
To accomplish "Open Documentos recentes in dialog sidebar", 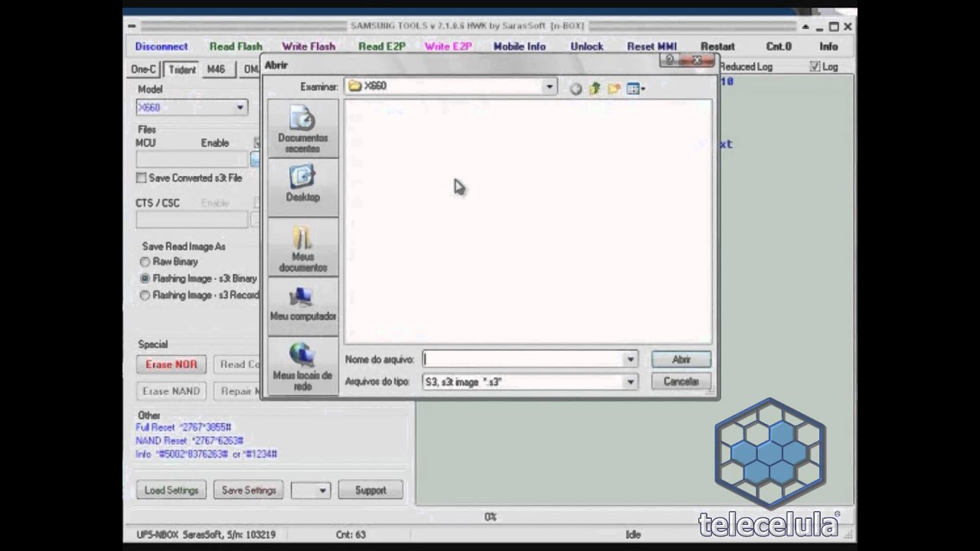I will tap(302, 129).
